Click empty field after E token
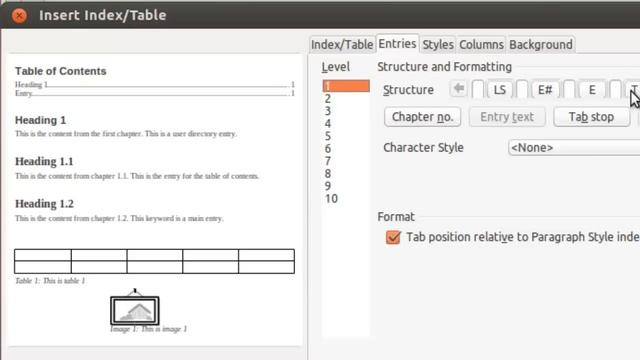The height and width of the screenshot is (360, 640). (x=616, y=90)
